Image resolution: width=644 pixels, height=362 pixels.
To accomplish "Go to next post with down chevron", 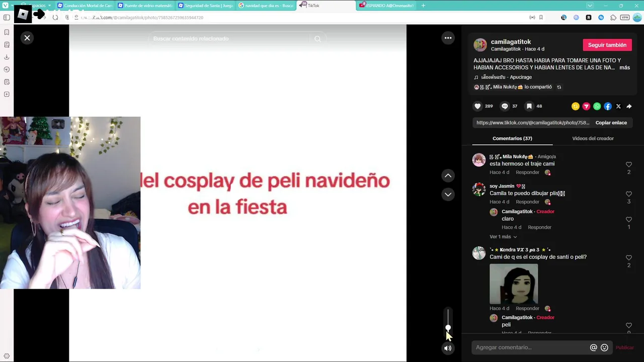I will pyautogui.click(x=448, y=194).
